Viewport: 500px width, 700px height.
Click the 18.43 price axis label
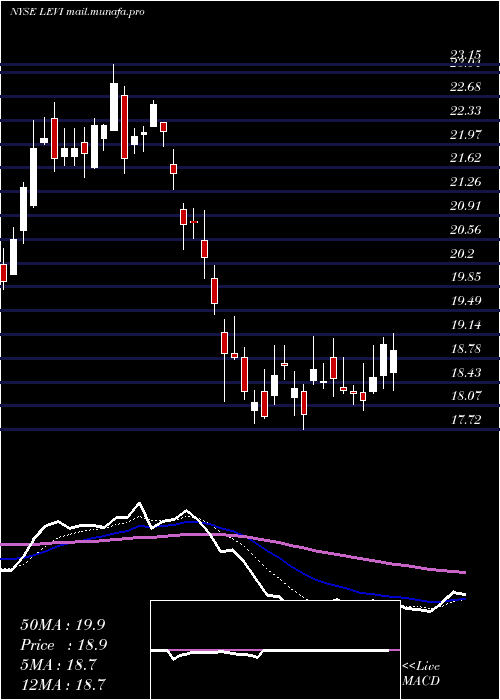[466, 372]
